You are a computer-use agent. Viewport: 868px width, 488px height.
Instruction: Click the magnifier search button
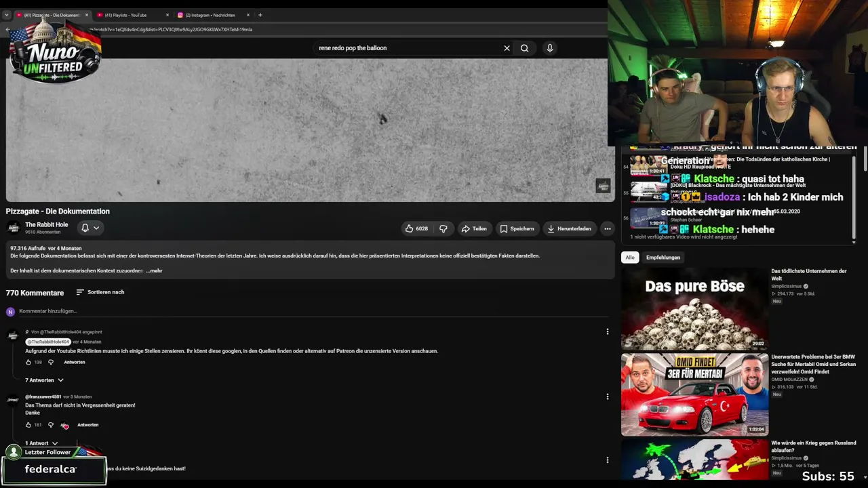[524, 48]
